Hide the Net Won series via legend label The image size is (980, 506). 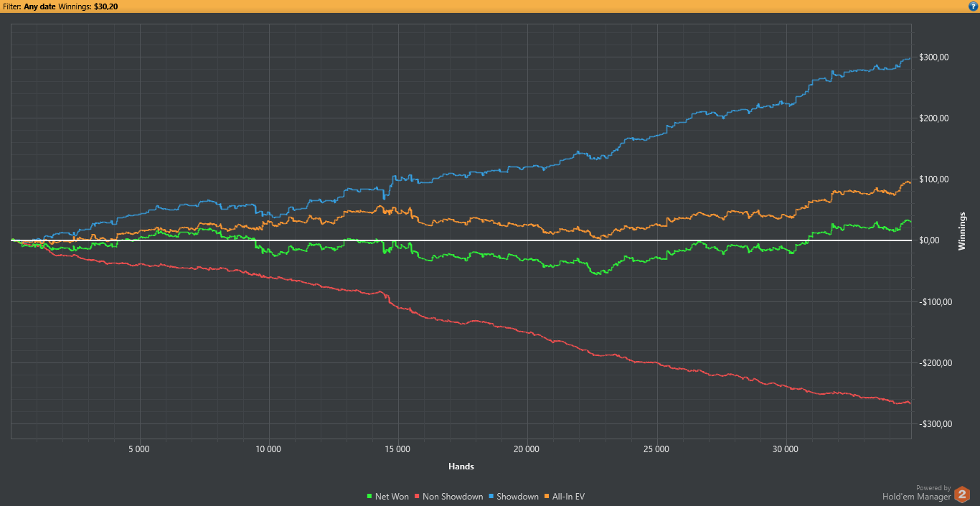click(x=392, y=497)
